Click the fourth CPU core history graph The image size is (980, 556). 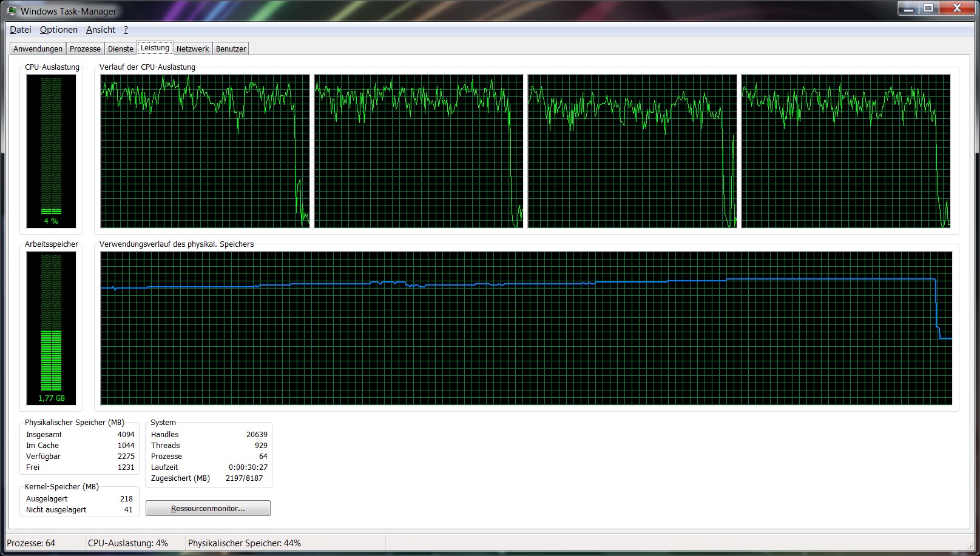pyautogui.click(x=846, y=151)
